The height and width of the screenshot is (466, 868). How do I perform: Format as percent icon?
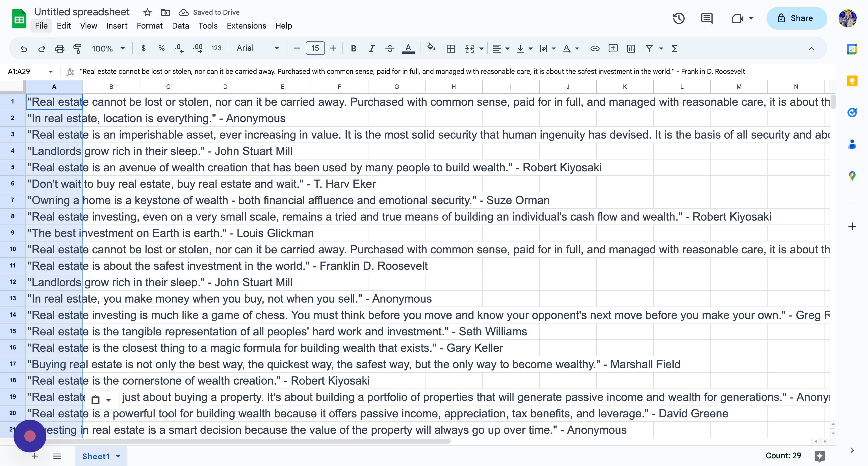point(161,48)
